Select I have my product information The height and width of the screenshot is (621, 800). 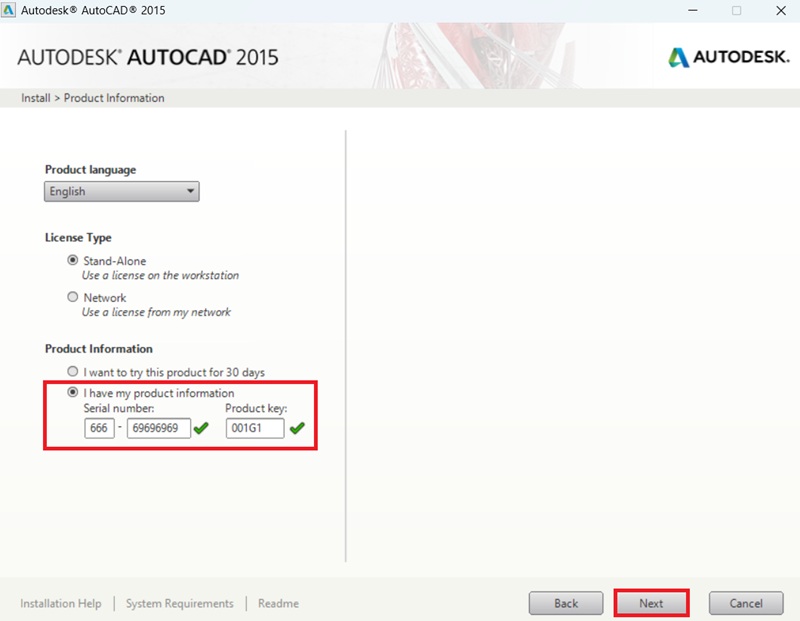[72, 393]
